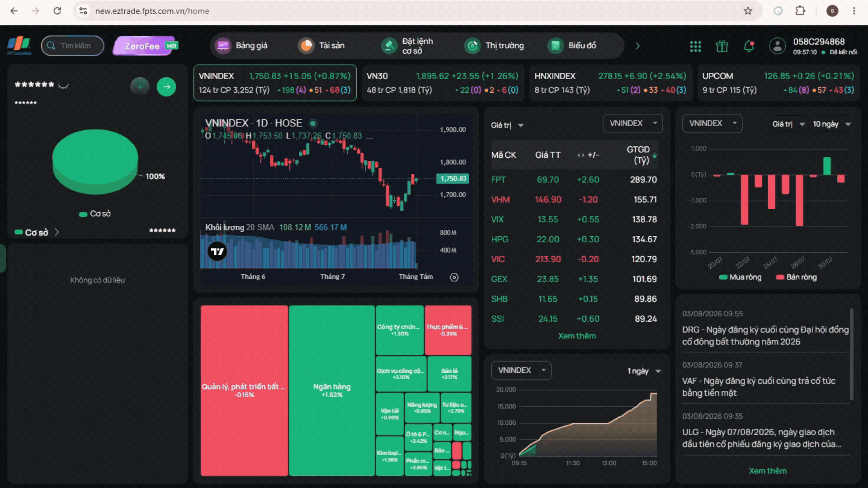Click Xem thêm under the news list

point(768,471)
